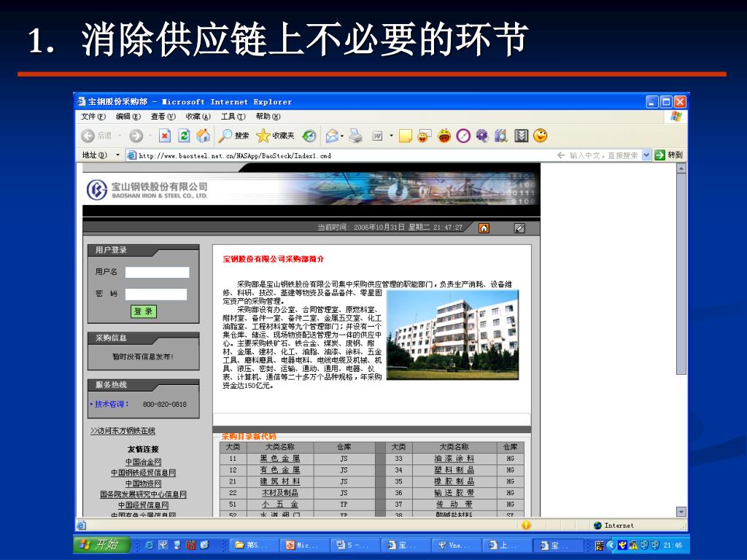This screenshot has height=560, width=747.
Task: Open the 编辑(E) menu
Action: point(128,117)
